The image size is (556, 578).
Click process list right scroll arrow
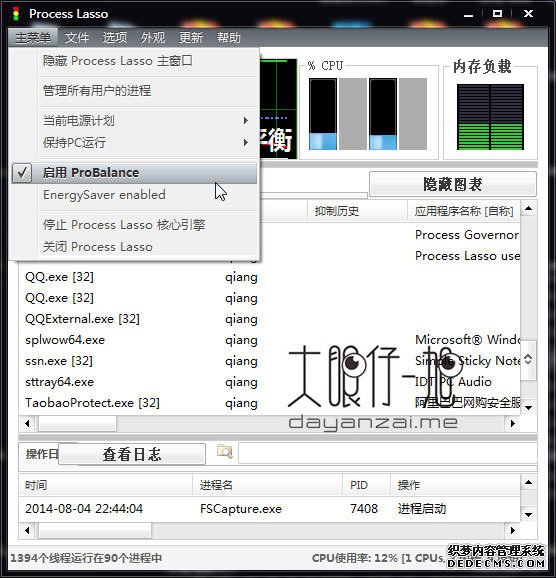(x=512, y=424)
